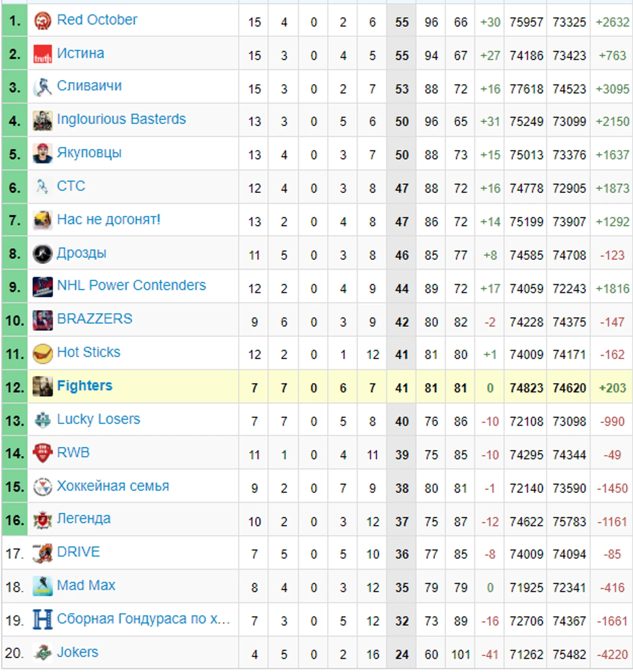This screenshot has width=633, height=672.
Task: Click the red 'truth' logo beside Истина
Action: point(42,54)
